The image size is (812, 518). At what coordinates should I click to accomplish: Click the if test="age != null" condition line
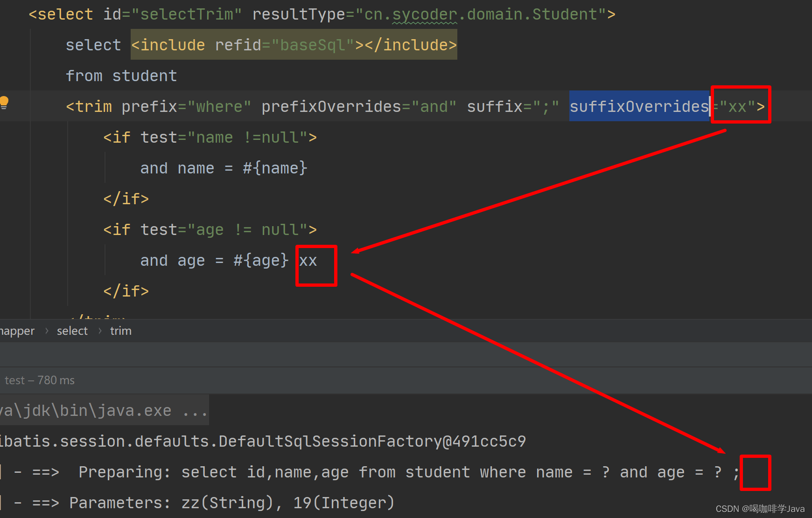210,229
